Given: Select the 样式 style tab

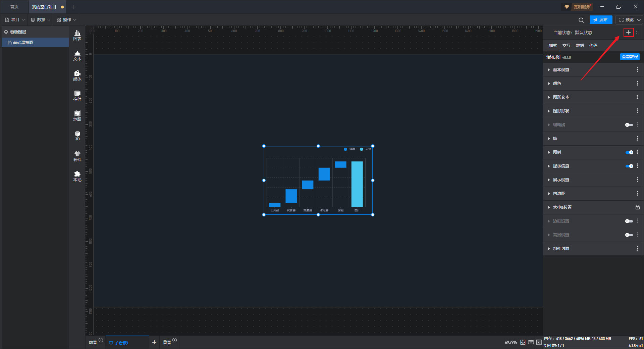Looking at the screenshot, I should click(x=553, y=45).
